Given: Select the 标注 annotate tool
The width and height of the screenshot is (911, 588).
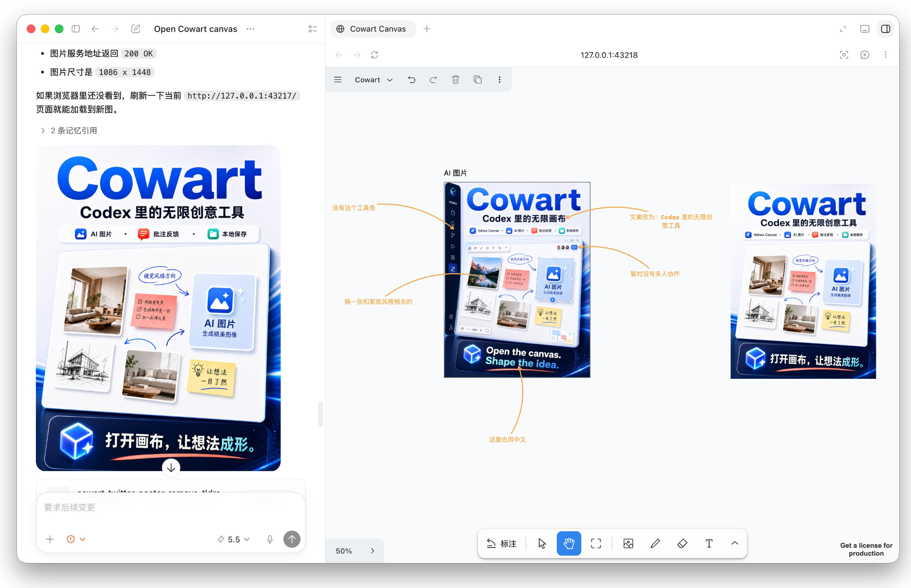Looking at the screenshot, I should [502, 544].
